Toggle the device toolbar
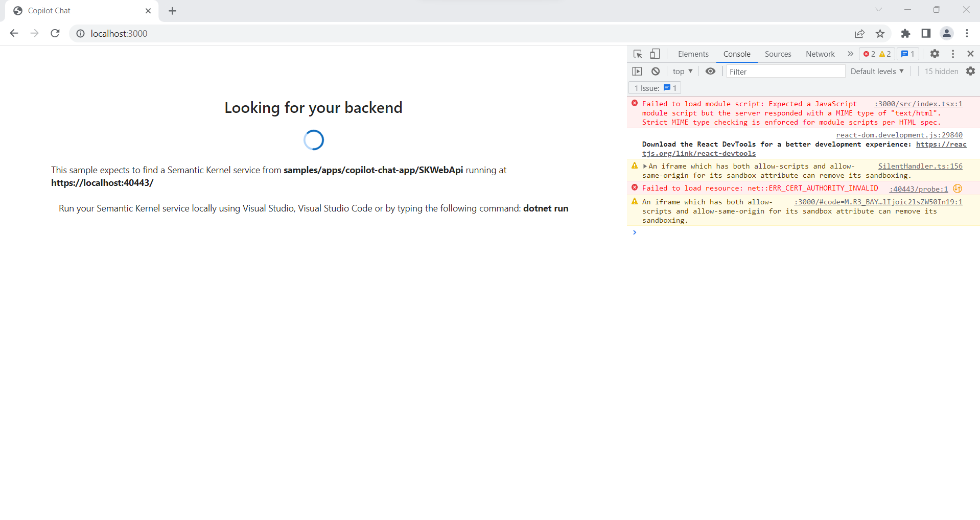The width and height of the screenshot is (980, 520). click(x=655, y=54)
